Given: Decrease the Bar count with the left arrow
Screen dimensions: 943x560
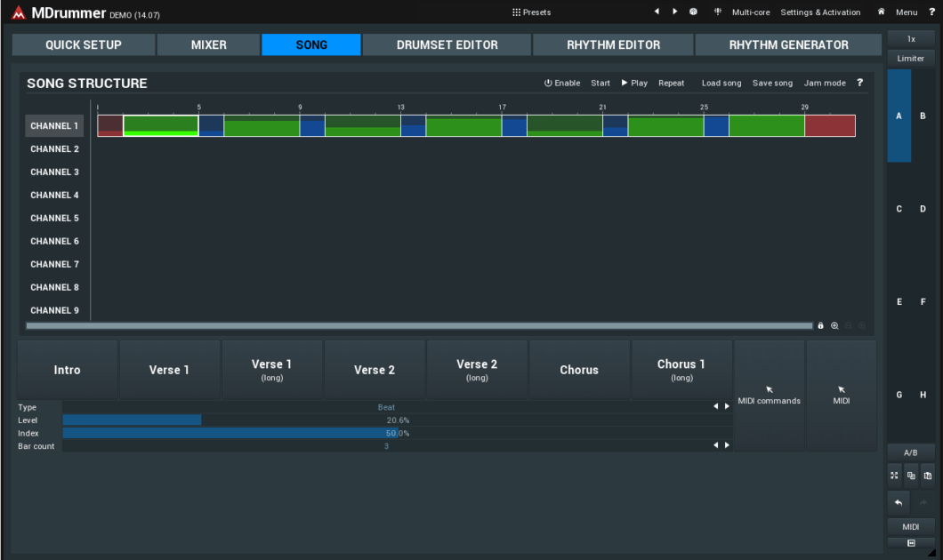Looking at the screenshot, I should [716, 446].
